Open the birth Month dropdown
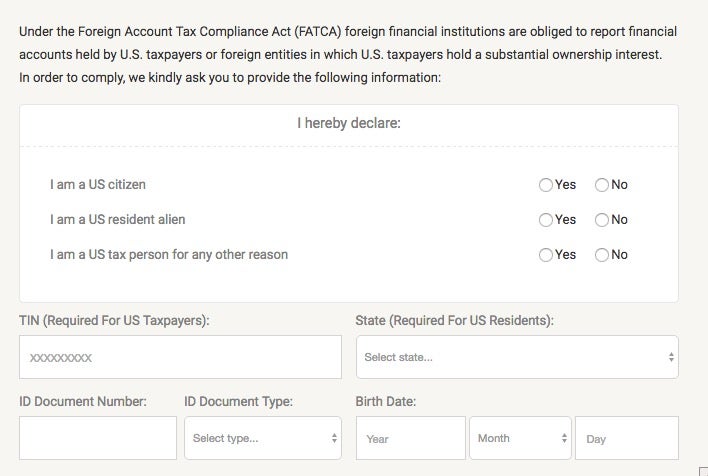 coord(520,438)
